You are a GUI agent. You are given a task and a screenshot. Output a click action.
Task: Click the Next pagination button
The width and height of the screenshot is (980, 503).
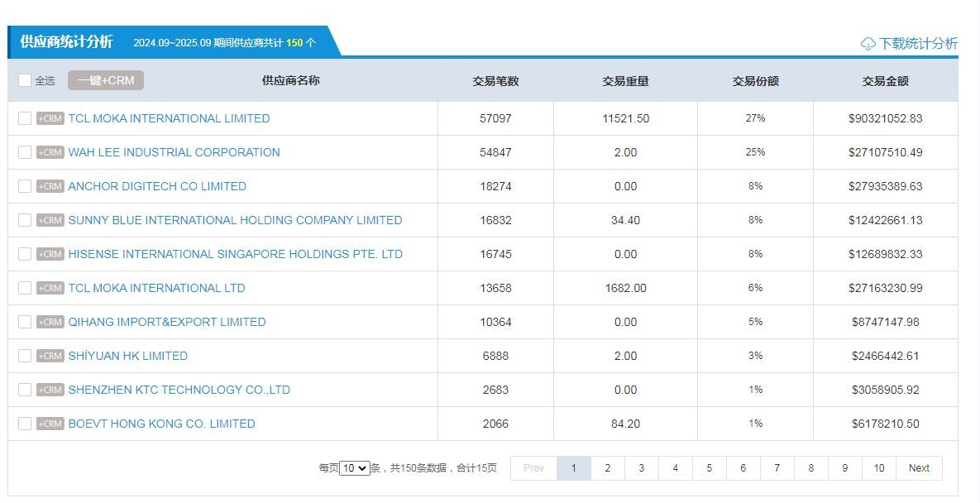pos(919,468)
